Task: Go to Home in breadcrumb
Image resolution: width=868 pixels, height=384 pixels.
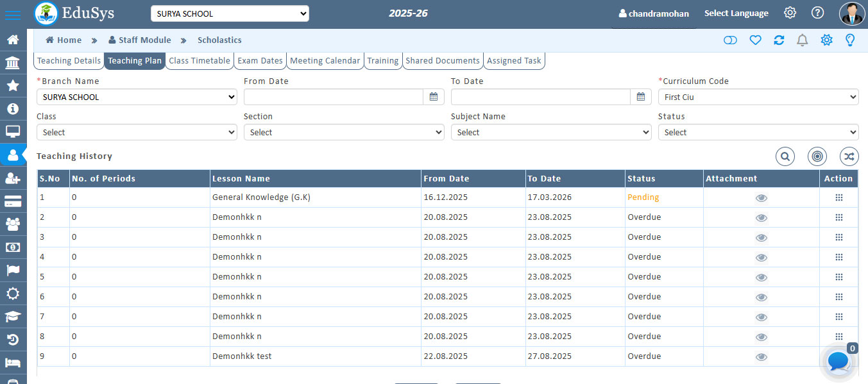Action: [x=64, y=40]
